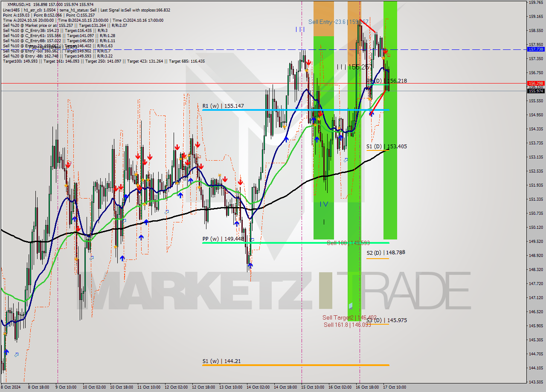Click the '15 Oct 10:00' time label
546x392 pixels.
tap(313, 387)
